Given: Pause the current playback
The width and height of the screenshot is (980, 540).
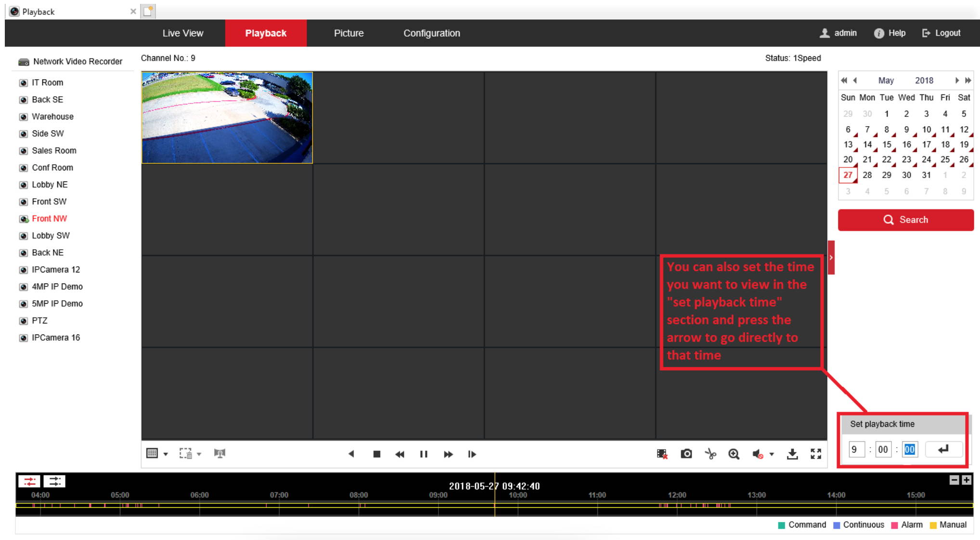Looking at the screenshot, I should 424,454.
